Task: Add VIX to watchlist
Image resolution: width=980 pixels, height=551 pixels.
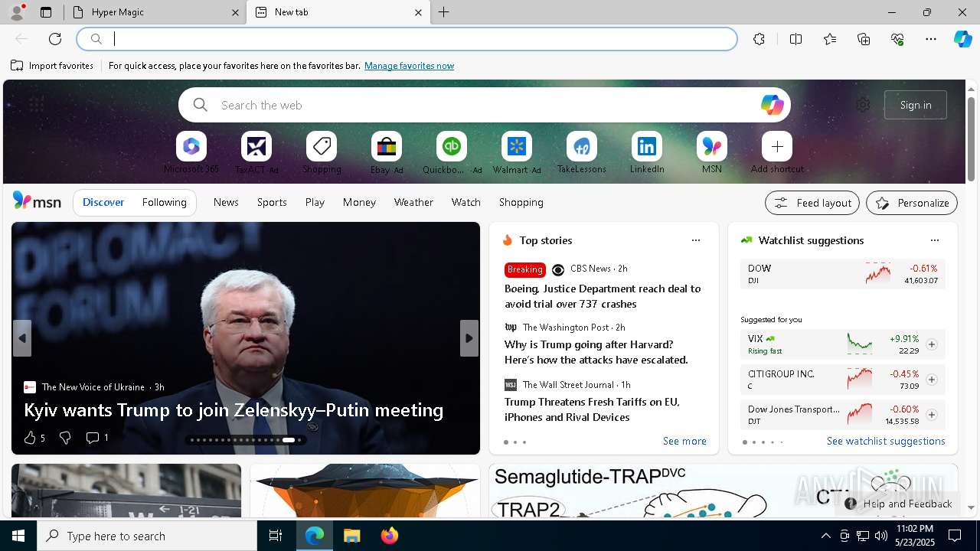Action: click(931, 344)
